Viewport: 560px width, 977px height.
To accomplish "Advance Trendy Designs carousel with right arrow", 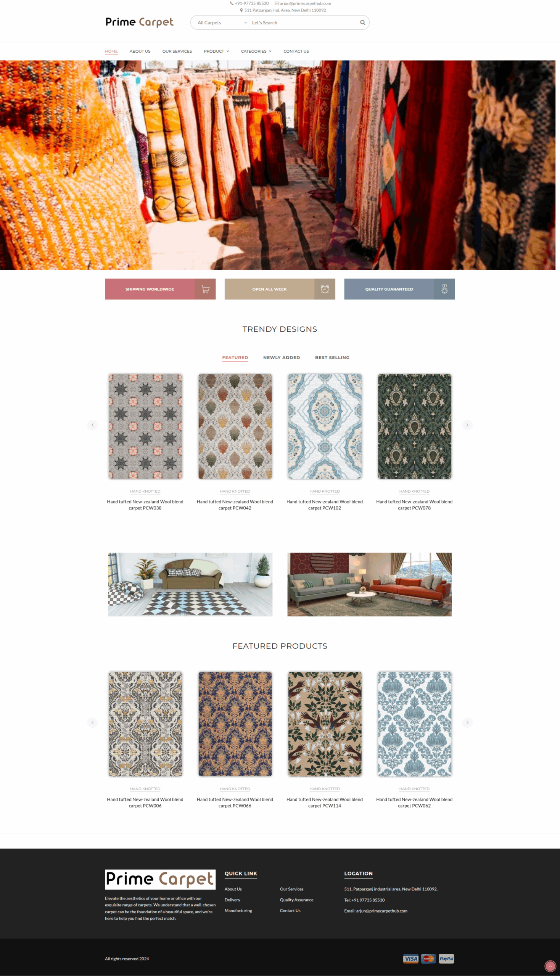I will [x=467, y=425].
